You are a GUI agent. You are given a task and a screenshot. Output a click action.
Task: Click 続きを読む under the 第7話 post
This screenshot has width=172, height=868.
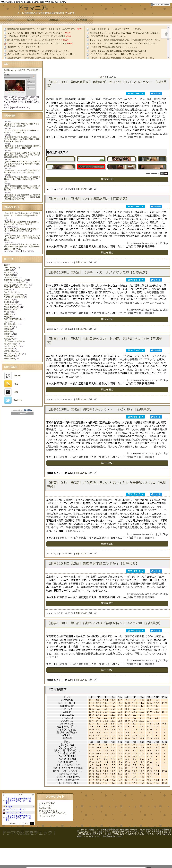click(107, 252)
